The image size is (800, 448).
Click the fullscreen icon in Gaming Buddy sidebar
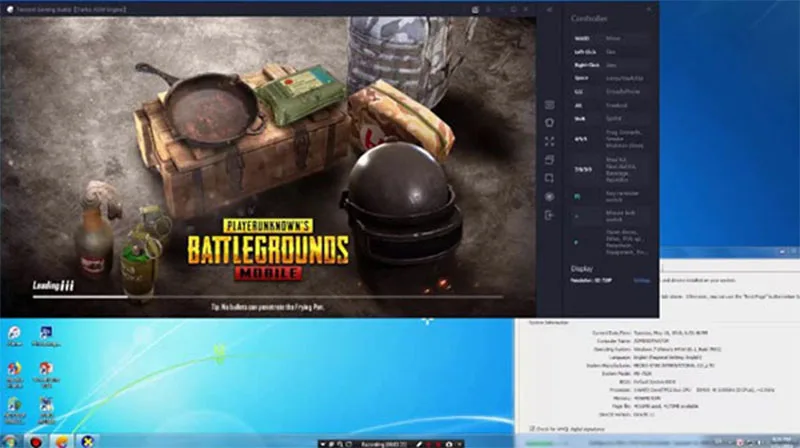point(549,141)
